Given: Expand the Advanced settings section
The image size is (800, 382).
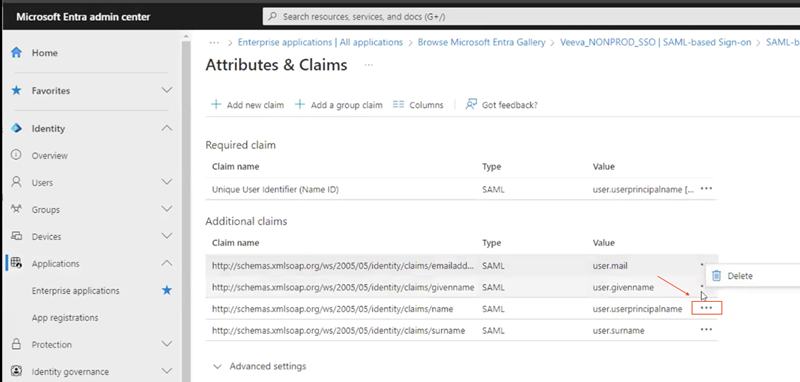Looking at the screenshot, I should [x=260, y=366].
